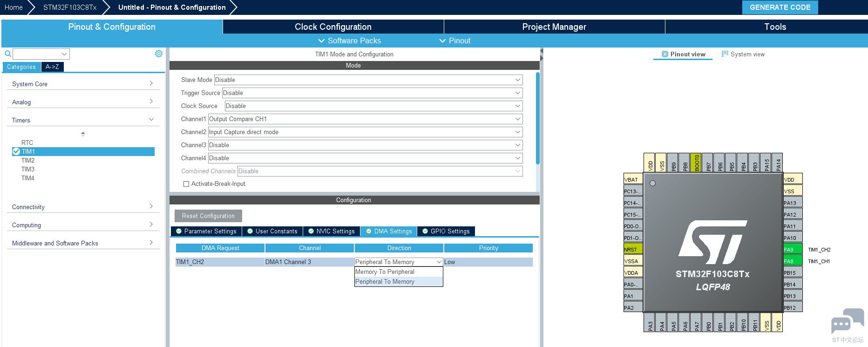This screenshot has width=868, height=347.
Task: Click the STM32F103C8Tx breadcrumb
Action: tap(70, 7)
